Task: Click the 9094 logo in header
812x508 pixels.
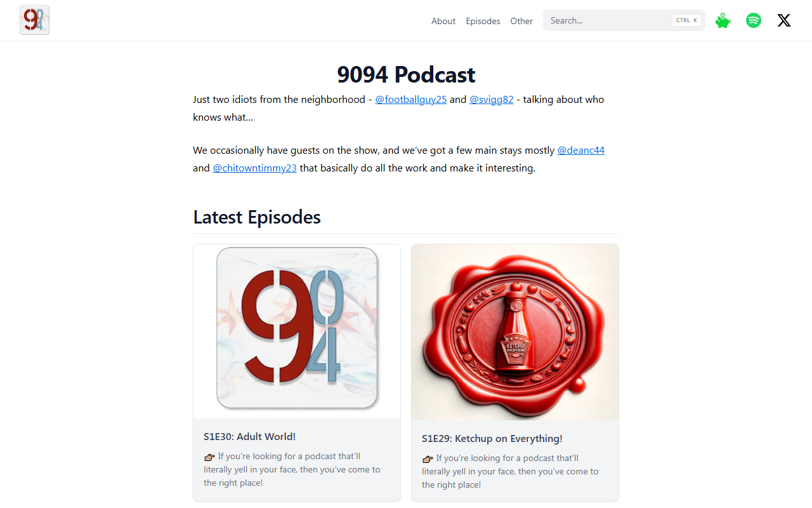Action: click(34, 20)
